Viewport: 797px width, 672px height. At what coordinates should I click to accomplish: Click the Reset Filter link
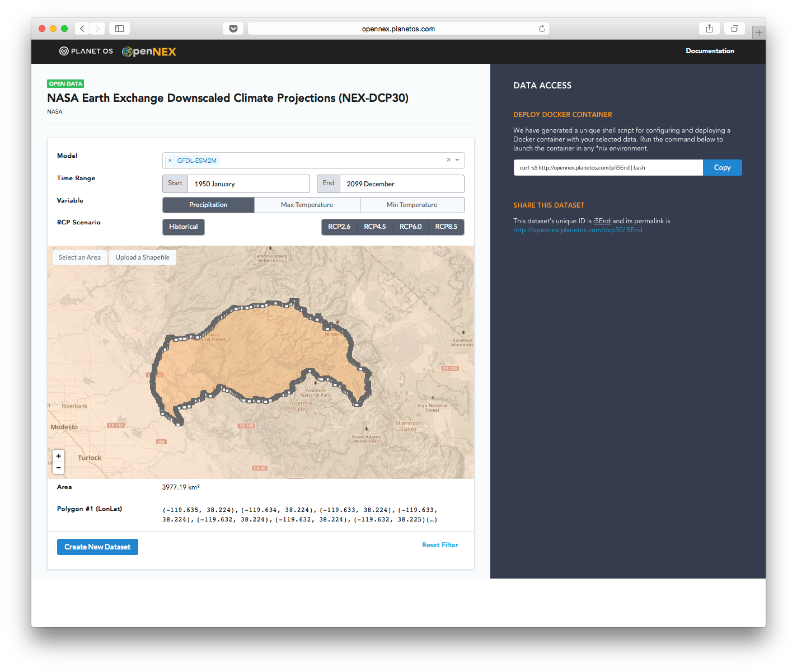[440, 545]
